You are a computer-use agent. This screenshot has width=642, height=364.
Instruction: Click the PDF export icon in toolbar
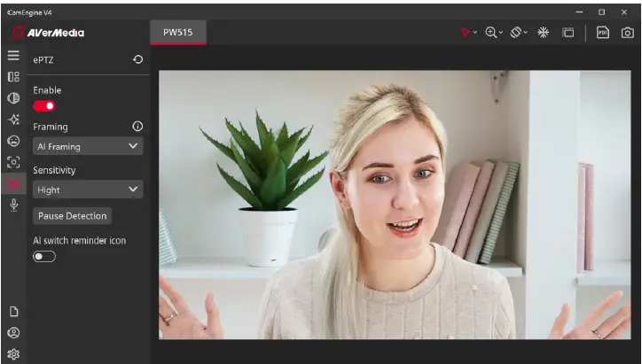603,33
